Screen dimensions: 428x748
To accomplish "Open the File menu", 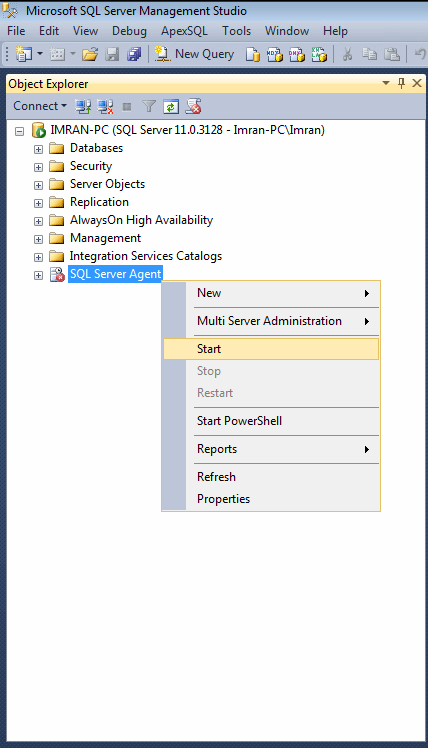I will click(16, 31).
